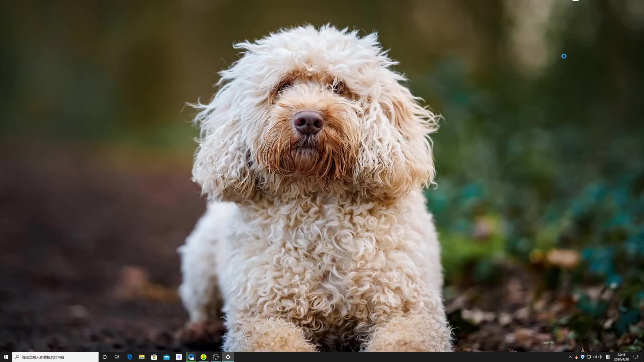Expand hidden system tray icons
Image resolution: width=644 pixels, height=362 pixels.
[x=570, y=357]
